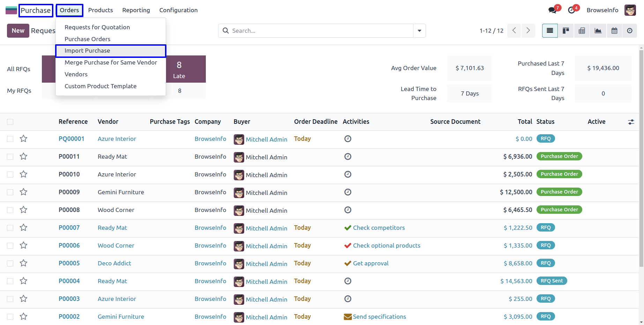Open the Graph view
The height and width of the screenshot is (325, 644).
tap(598, 31)
